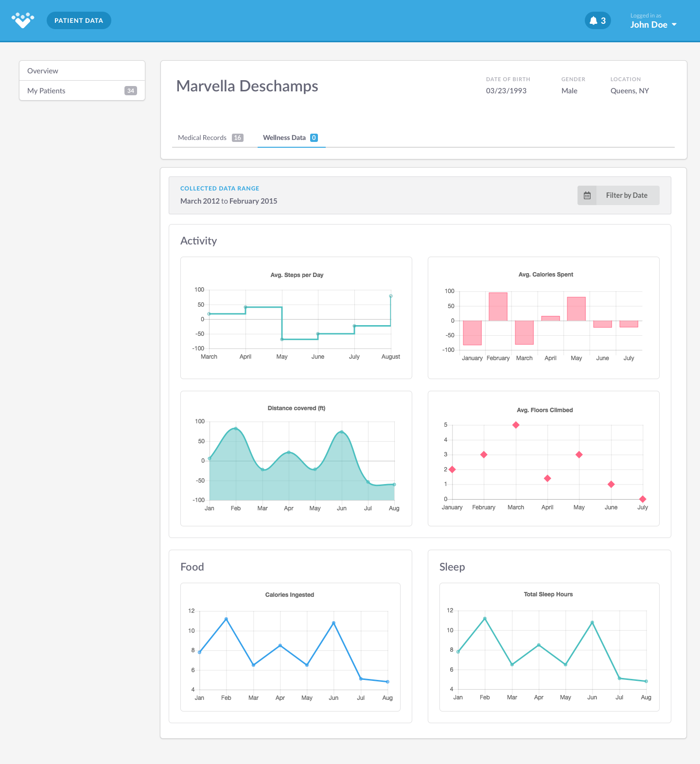Open notifications bell showing 3
This screenshot has height=764, width=700.
click(598, 20)
